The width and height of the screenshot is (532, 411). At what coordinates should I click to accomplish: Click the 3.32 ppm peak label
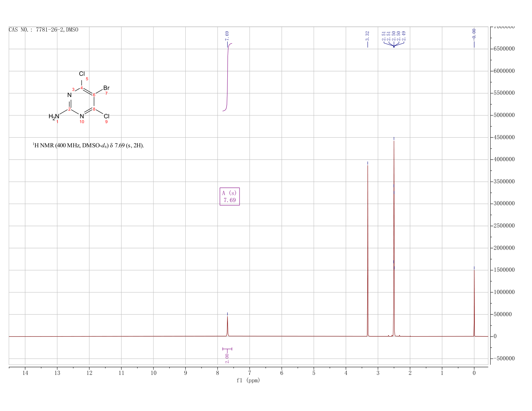368,36
